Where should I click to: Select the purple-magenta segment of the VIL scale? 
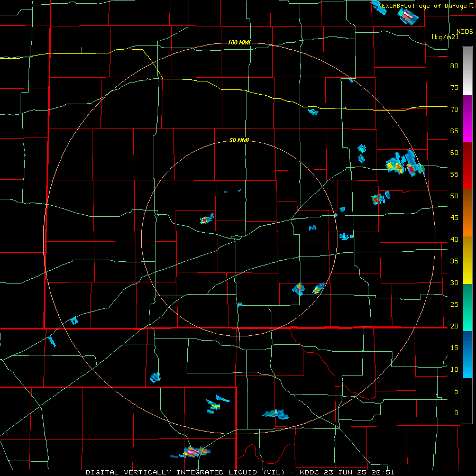tap(467, 119)
